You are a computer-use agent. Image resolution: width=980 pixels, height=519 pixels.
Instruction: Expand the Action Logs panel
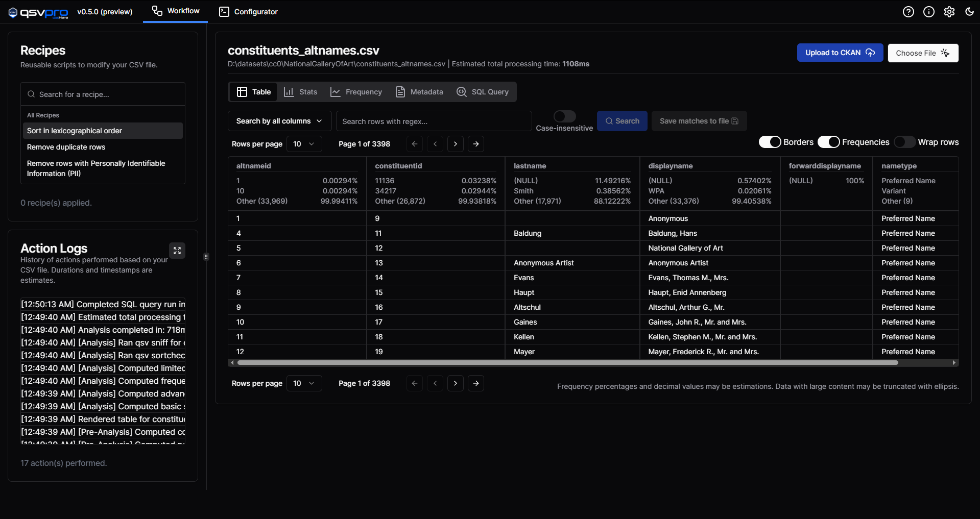(x=177, y=251)
